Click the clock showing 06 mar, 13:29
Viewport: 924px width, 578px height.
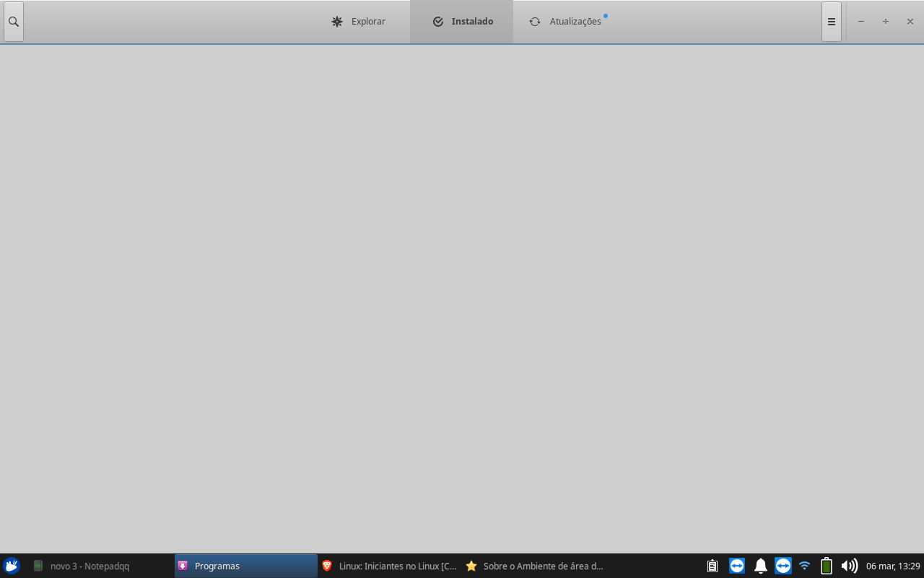click(x=893, y=566)
